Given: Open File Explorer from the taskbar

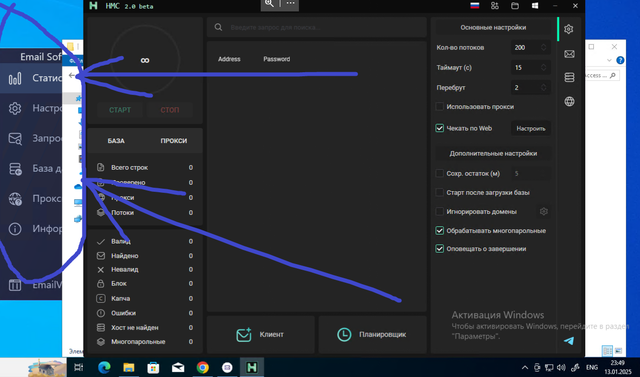Looking at the screenshot, I should [x=129, y=368].
